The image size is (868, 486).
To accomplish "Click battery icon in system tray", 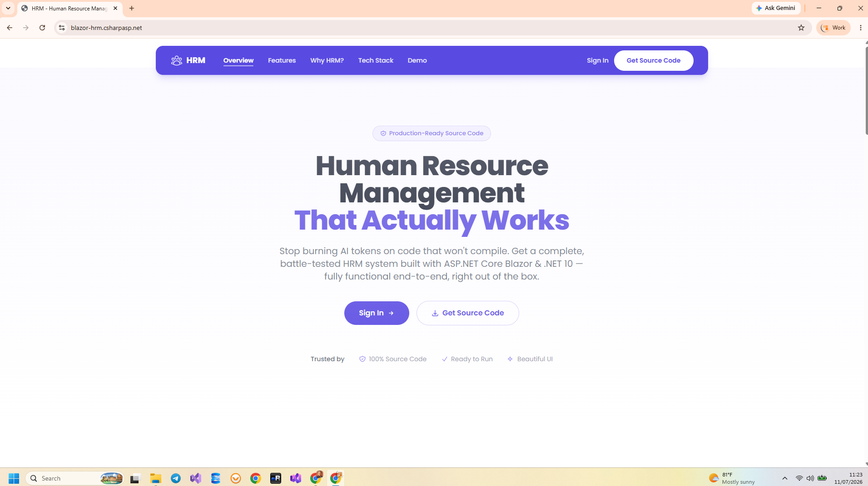I will [x=822, y=478].
